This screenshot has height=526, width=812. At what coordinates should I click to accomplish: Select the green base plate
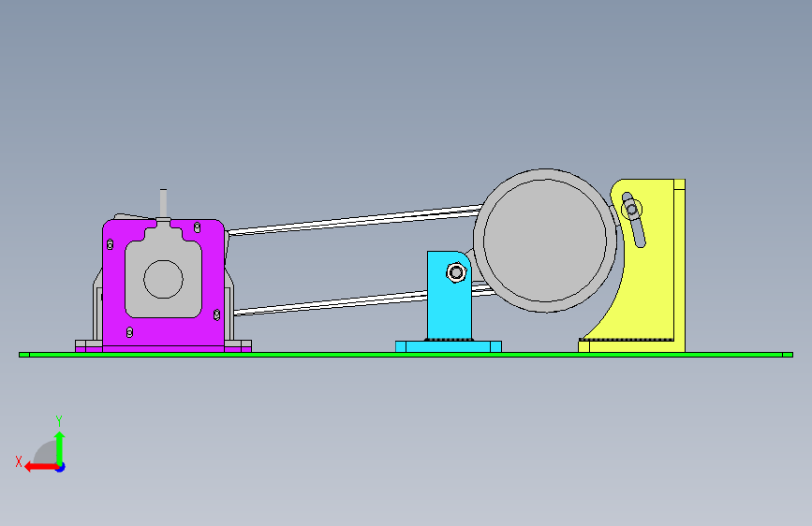point(406,355)
